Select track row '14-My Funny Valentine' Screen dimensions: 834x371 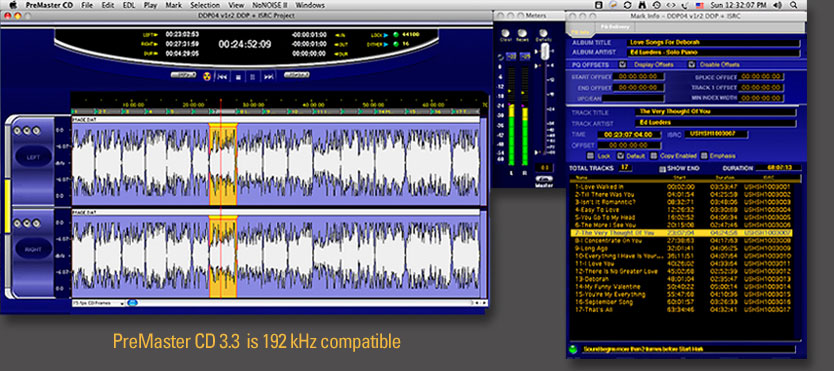(x=681, y=286)
